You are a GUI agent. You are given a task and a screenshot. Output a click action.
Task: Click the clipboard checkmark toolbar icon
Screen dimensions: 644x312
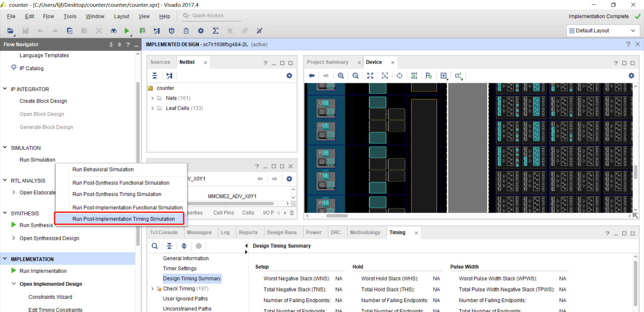186,31
